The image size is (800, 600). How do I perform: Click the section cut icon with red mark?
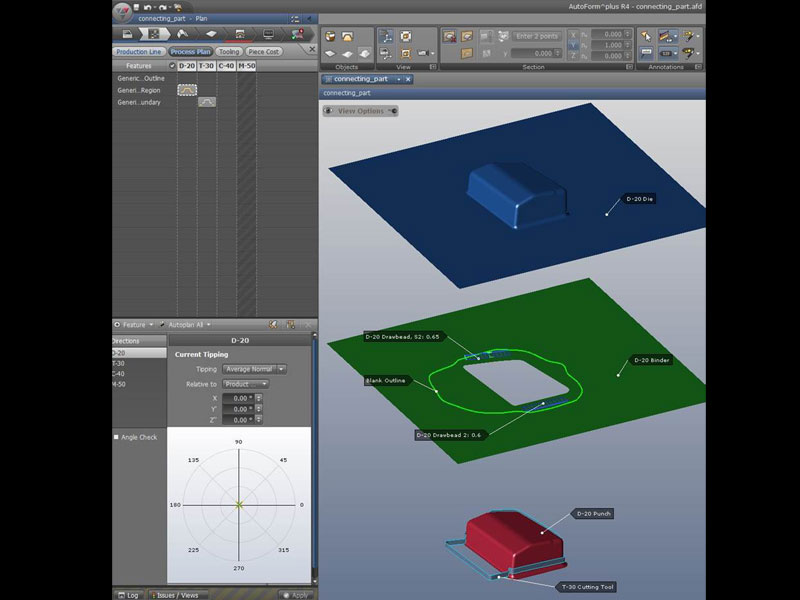pos(449,36)
